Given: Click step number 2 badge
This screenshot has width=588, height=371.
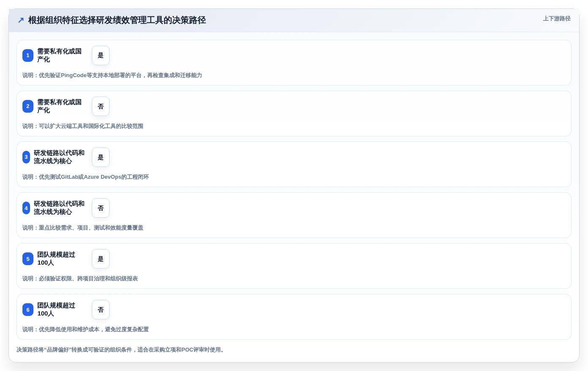Looking at the screenshot, I should pos(28,106).
